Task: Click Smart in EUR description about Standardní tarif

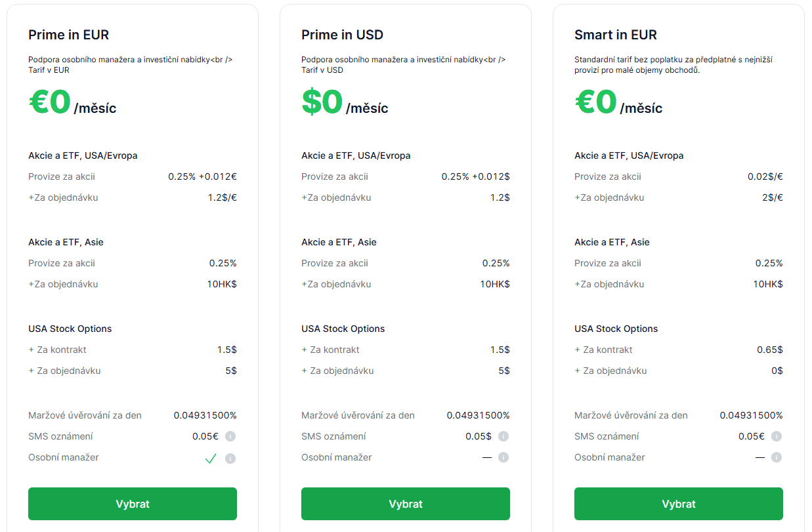Action: [x=673, y=64]
